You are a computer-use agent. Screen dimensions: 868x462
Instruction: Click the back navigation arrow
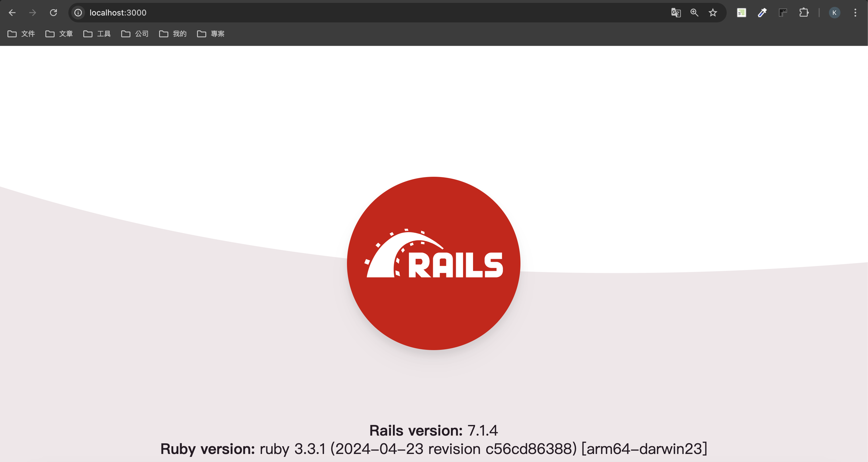tap(13, 13)
